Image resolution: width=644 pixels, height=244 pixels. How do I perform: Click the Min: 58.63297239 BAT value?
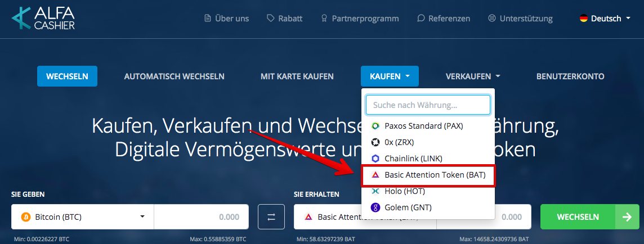click(326, 239)
